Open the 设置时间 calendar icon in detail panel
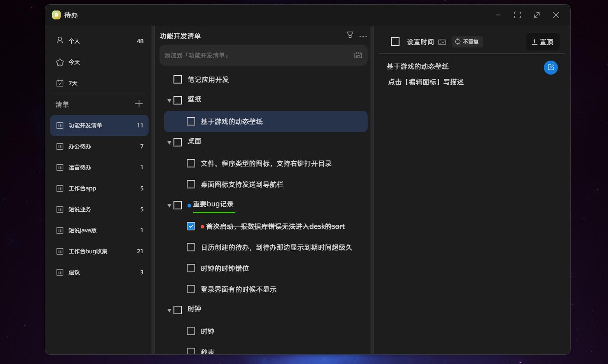This screenshot has width=608, height=364. (442, 42)
